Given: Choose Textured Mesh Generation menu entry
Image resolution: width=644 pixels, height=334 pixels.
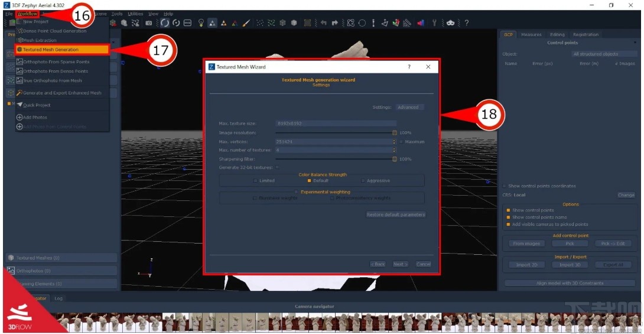Looking at the screenshot, I should coord(63,49).
